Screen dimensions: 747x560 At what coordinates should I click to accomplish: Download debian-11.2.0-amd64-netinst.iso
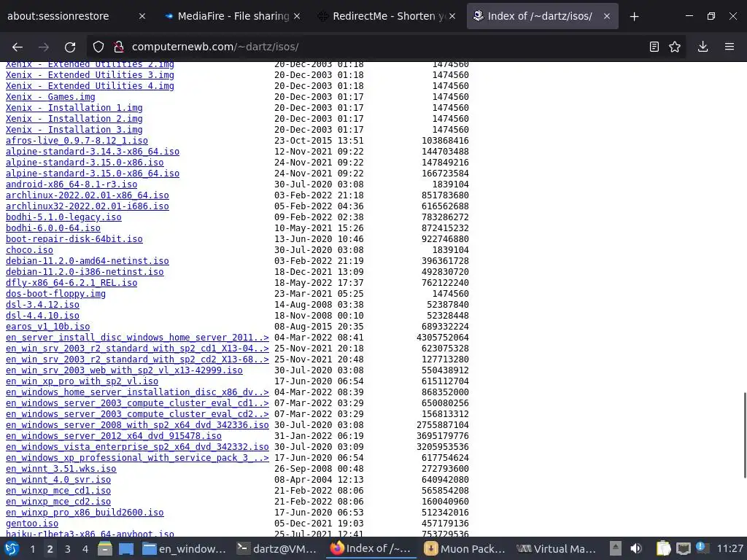click(x=88, y=261)
